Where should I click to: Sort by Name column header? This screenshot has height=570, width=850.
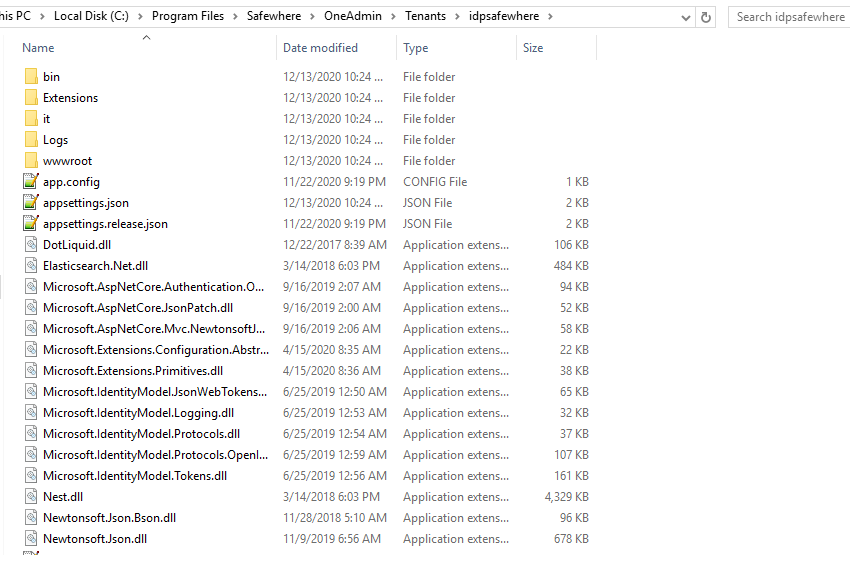[38, 48]
